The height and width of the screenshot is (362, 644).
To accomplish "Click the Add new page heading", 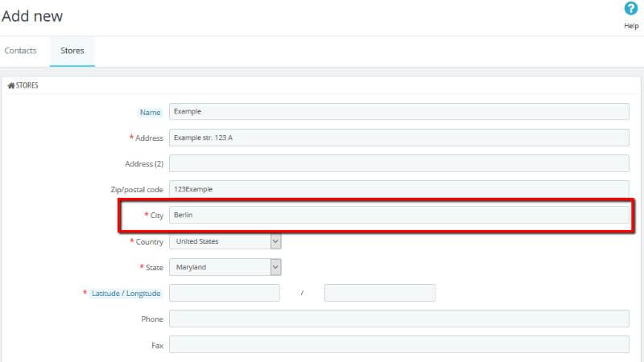I will pyautogui.click(x=32, y=15).
